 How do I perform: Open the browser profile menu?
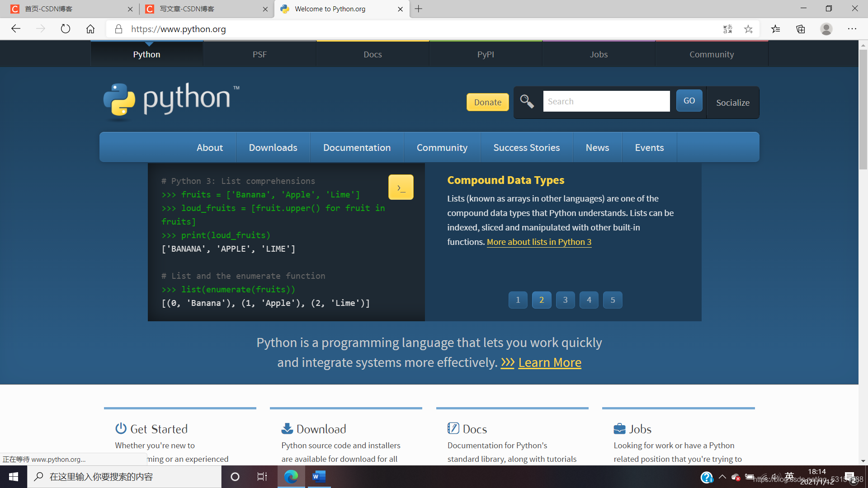pos(826,29)
